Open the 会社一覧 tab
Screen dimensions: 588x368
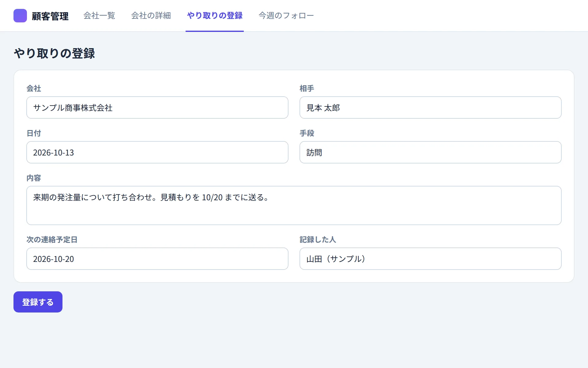(x=99, y=16)
